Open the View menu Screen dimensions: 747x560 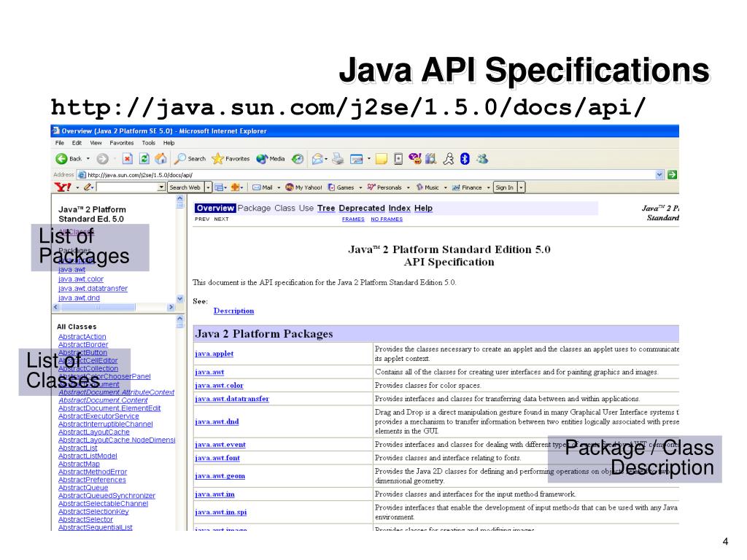(x=96, y=143)
